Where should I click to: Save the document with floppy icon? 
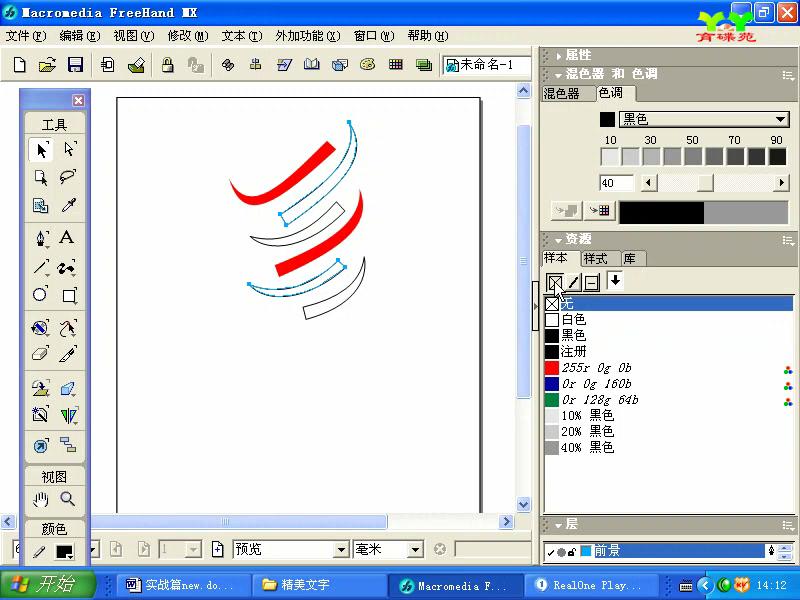pos(76,65)
